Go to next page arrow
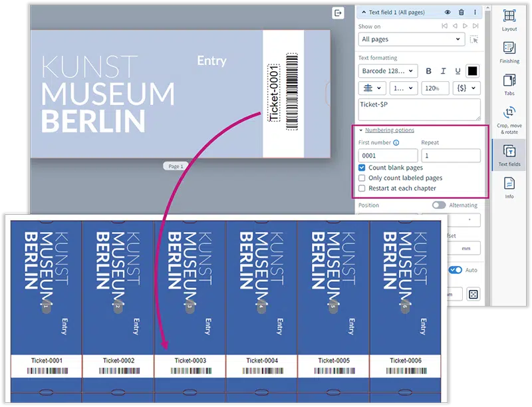This screenshot has width=532, height=407. 465,26
